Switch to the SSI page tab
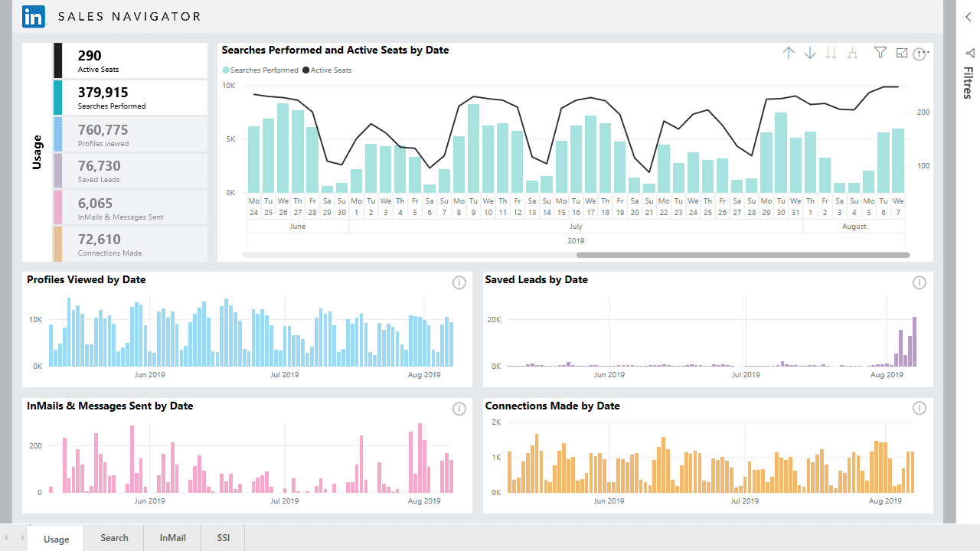The height and width of the screenshot is (551, 980). tap(224, 538)
